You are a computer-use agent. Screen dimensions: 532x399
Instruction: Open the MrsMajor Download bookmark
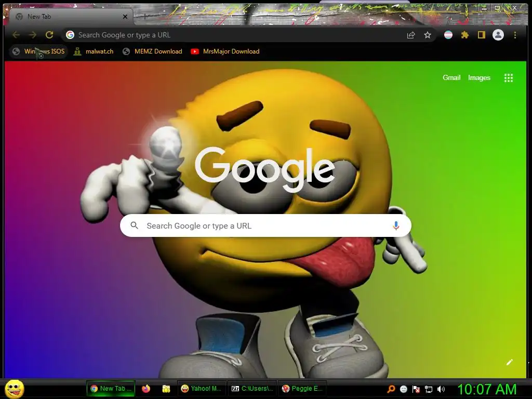coord(225,51)
